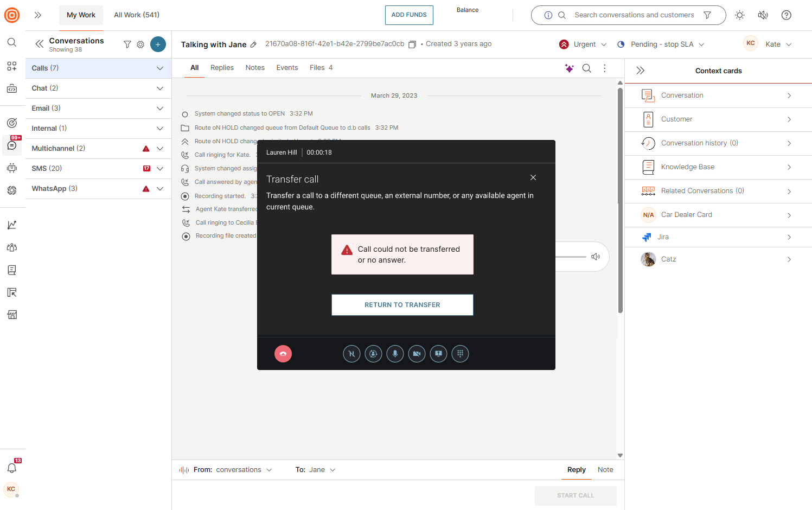
Task: Mute notification sounds with the speaker icon
Action: point(763,15)
